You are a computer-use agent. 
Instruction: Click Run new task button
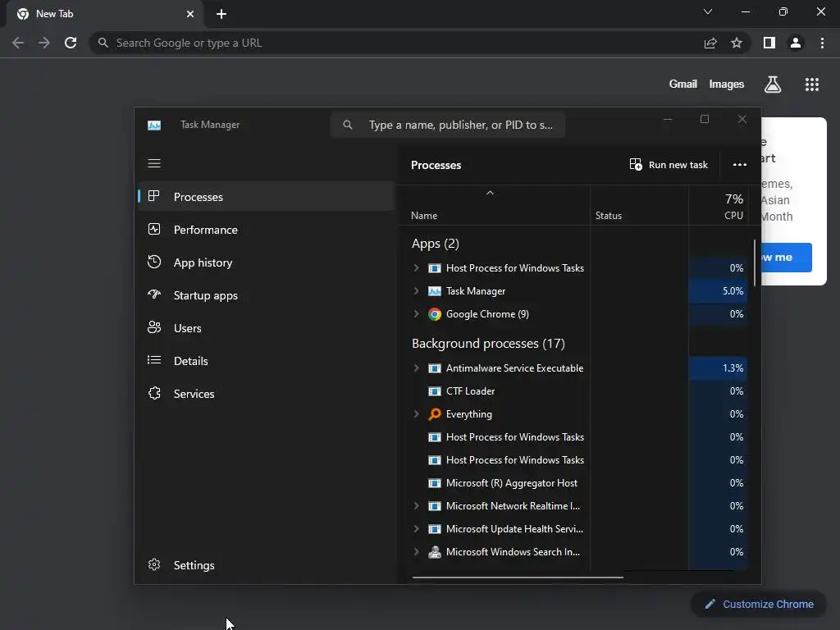(669, 165)
